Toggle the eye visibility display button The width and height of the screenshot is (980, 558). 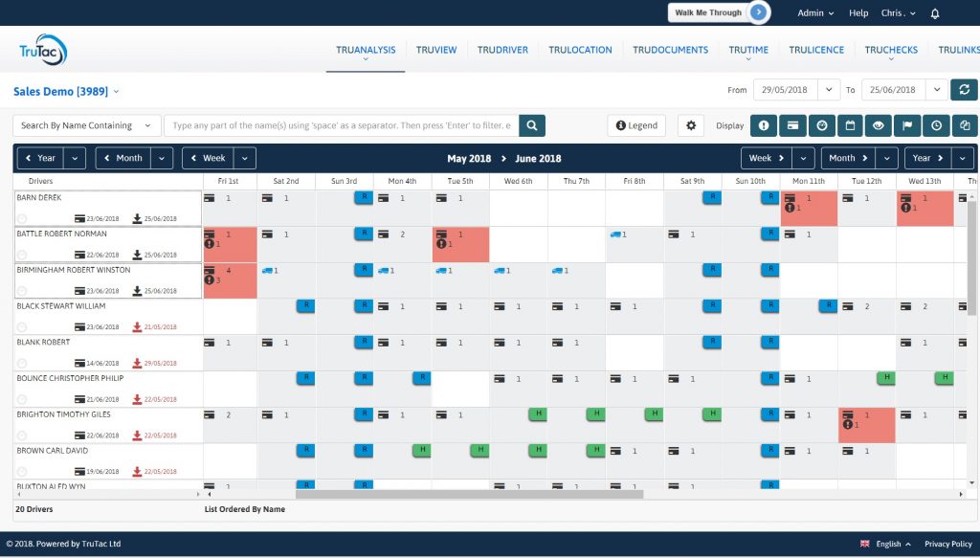[879, 125]
